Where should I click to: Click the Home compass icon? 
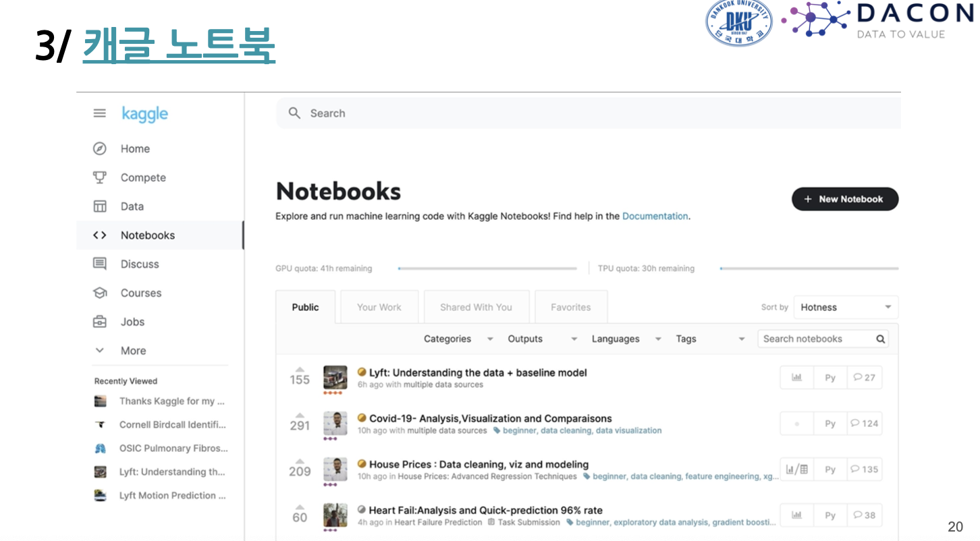(100, 148)
